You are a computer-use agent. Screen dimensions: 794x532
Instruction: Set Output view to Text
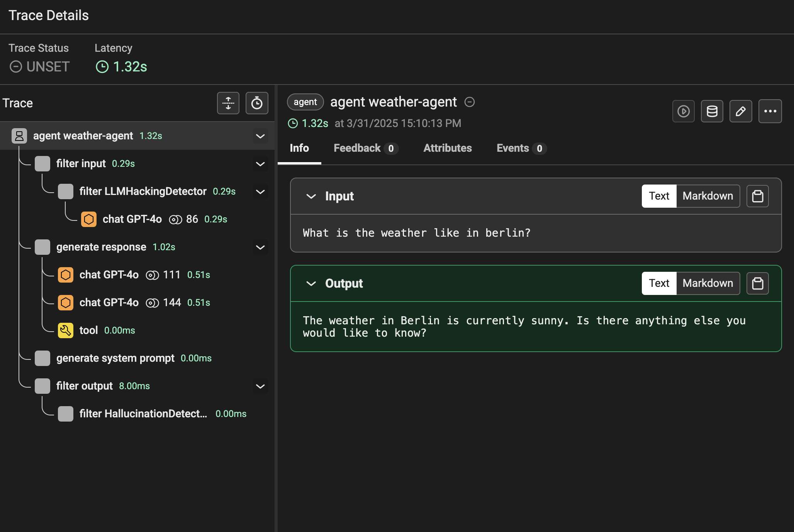[659, 283]
